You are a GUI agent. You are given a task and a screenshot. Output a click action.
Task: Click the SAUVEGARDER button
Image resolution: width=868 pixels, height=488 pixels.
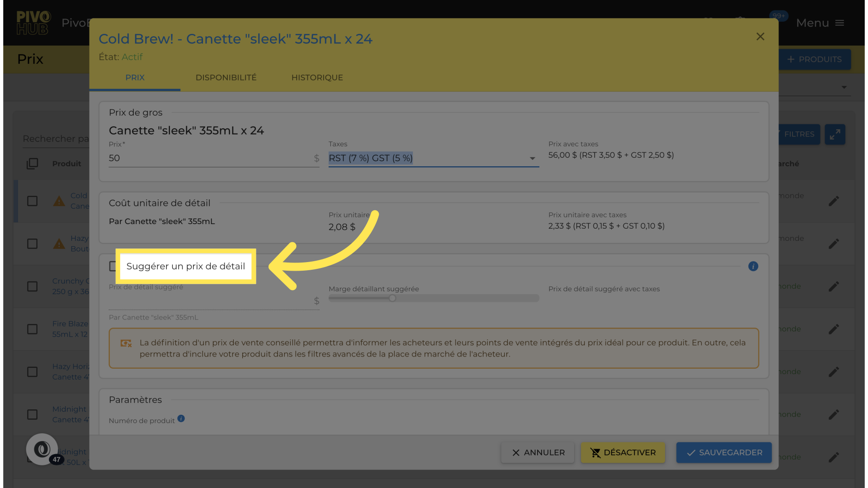tap(723, 452)
